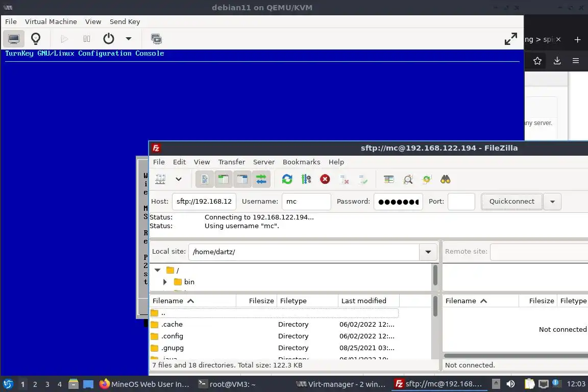The image size is (588, 392).
Task: Bookmark page star icon in browser
Action: 537,61
